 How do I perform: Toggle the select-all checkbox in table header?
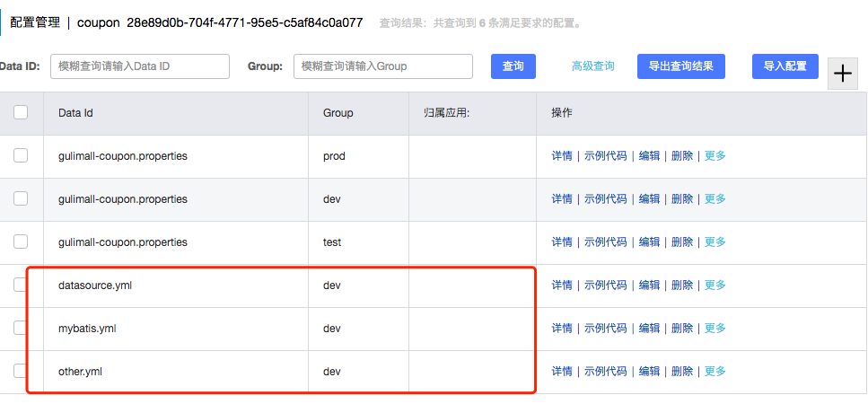(x=21, y=112)
